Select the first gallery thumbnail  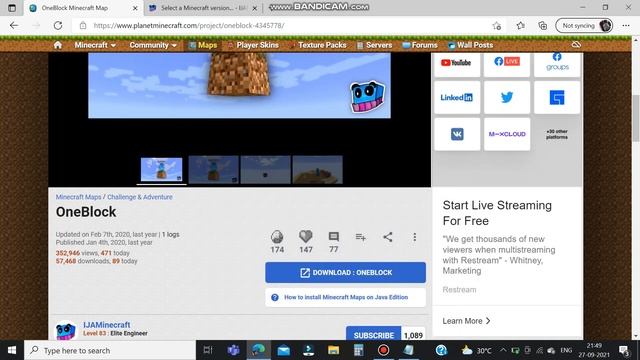[x=161, y=169]
